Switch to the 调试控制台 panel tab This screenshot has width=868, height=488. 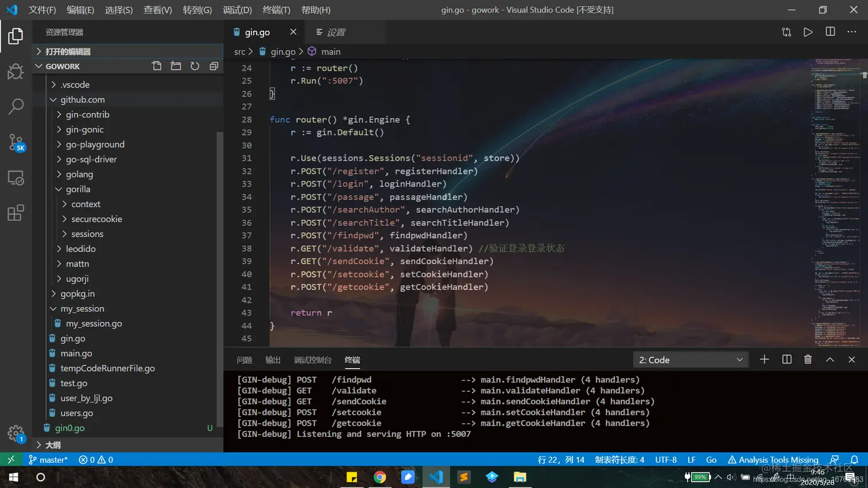(x=313, y=360)
